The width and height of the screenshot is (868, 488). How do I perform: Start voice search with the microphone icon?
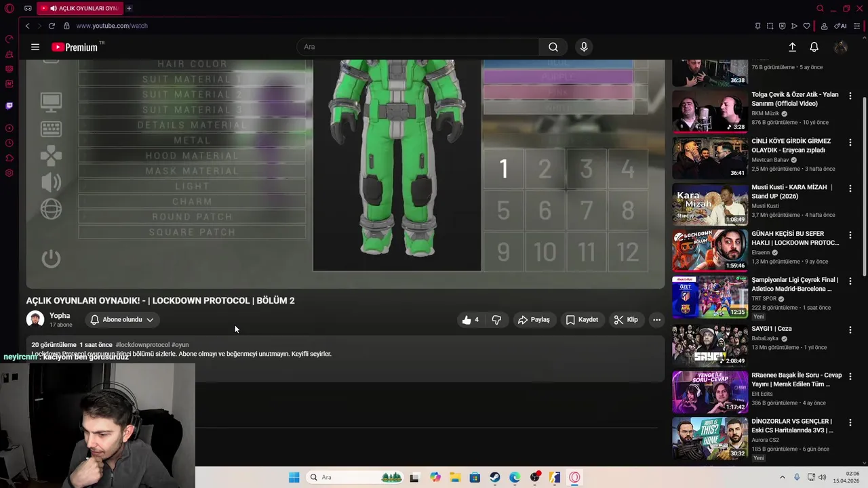584,47
